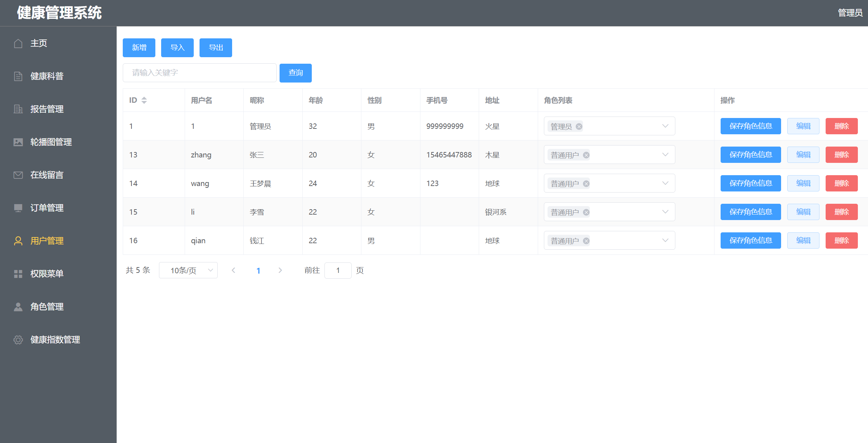Open 报告管理 menu item
Viewport: 868px width, 443px height.
(x=58, y=109)
